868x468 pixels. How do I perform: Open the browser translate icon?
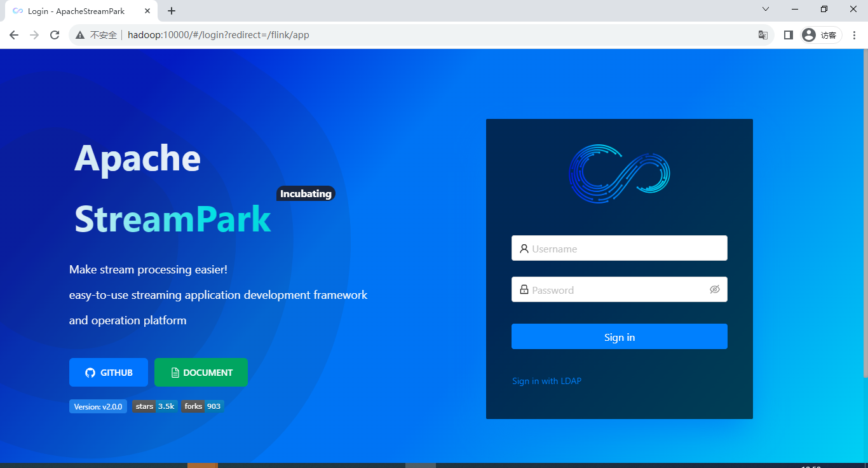763,35
